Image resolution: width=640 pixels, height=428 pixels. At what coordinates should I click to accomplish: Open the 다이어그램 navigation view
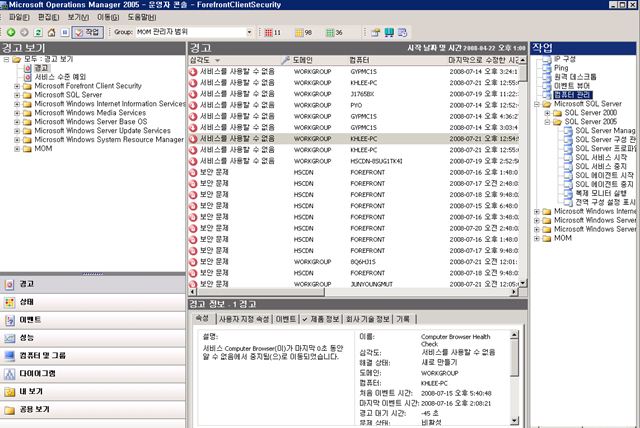tap(93, 374)
